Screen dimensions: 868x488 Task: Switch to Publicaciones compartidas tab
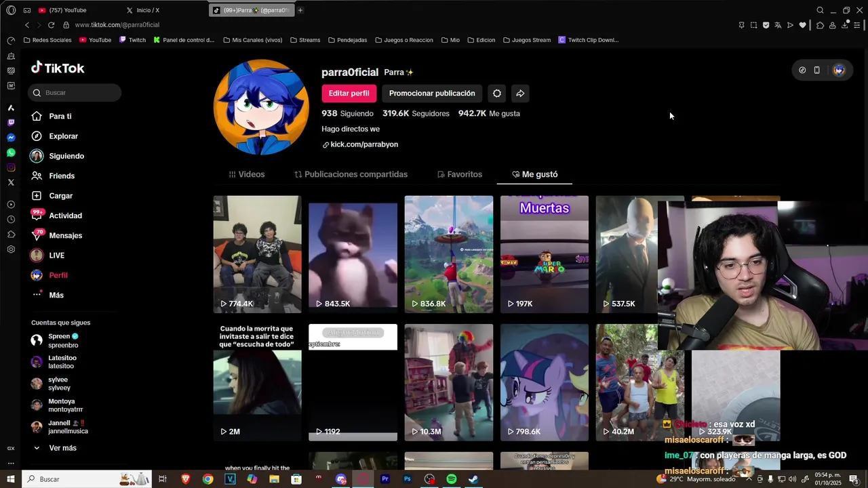tap(351, 174)
